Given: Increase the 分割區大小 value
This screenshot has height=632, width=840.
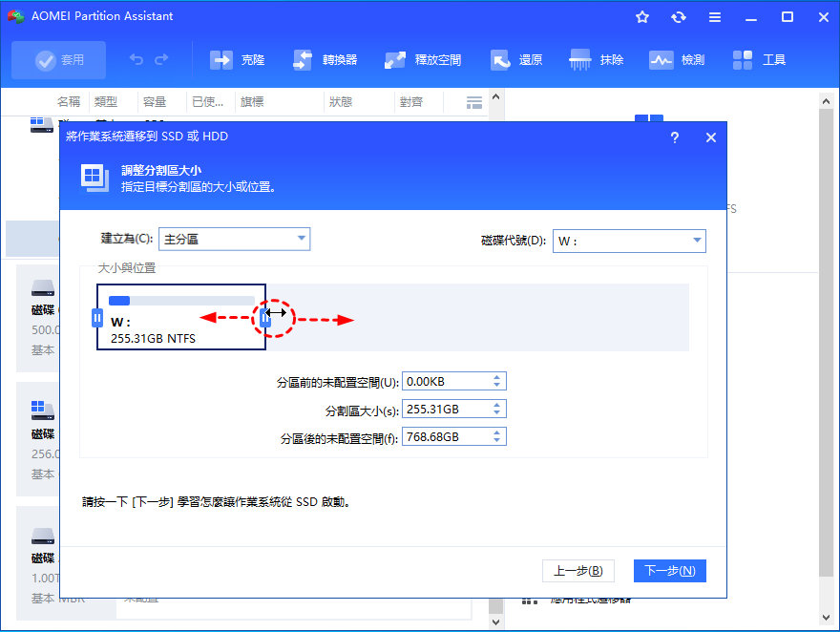Looking at the screenshot, I should click(497, 405).
